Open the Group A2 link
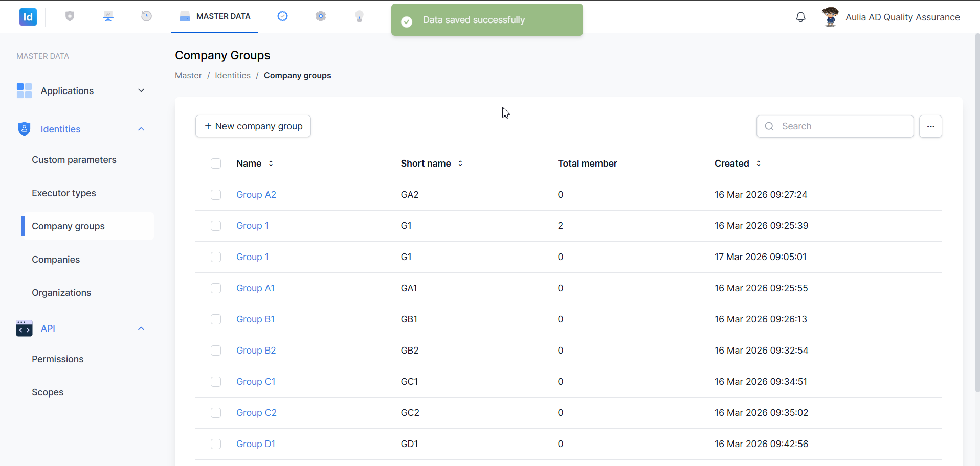Screen dimensions: 980x466 256,195
